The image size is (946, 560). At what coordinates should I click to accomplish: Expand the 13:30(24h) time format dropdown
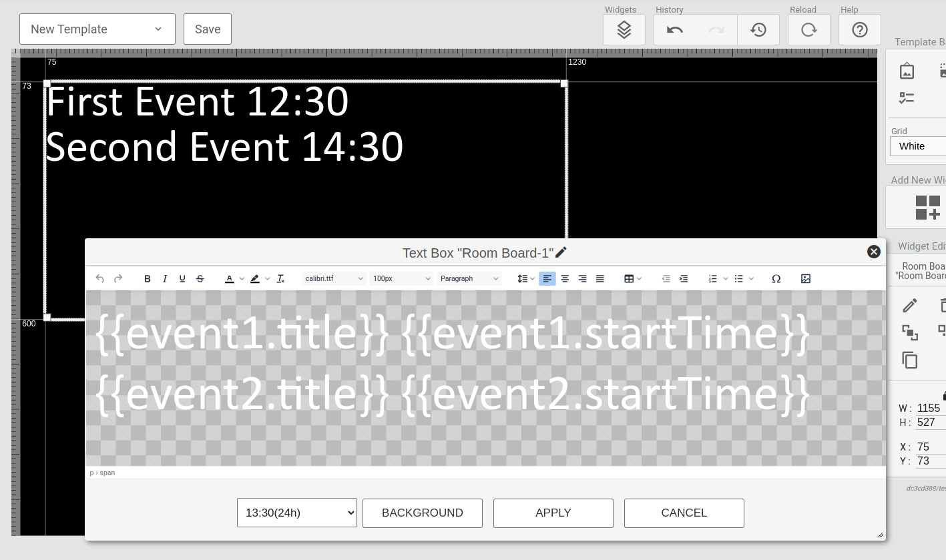tap(296, 513)
